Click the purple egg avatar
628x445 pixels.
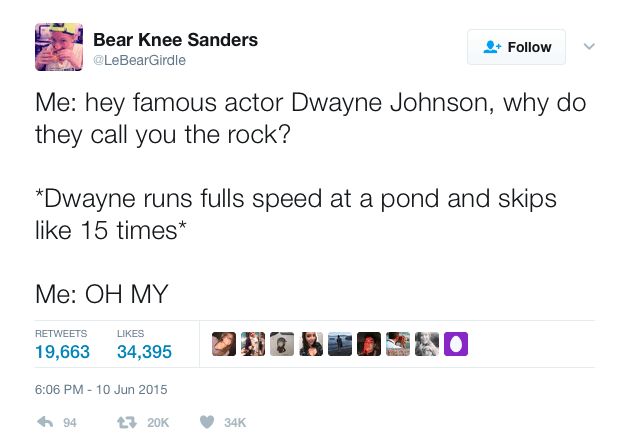(456, 344)
